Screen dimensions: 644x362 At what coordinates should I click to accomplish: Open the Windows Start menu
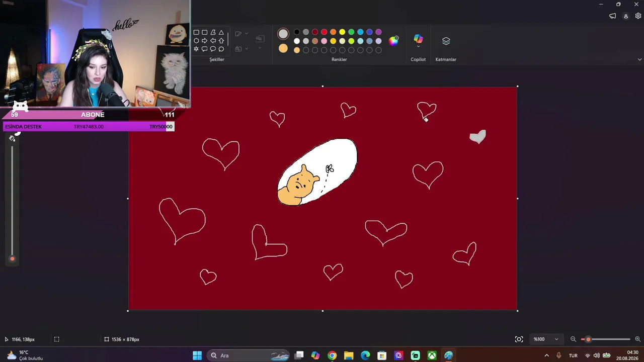tap(197, 355)
